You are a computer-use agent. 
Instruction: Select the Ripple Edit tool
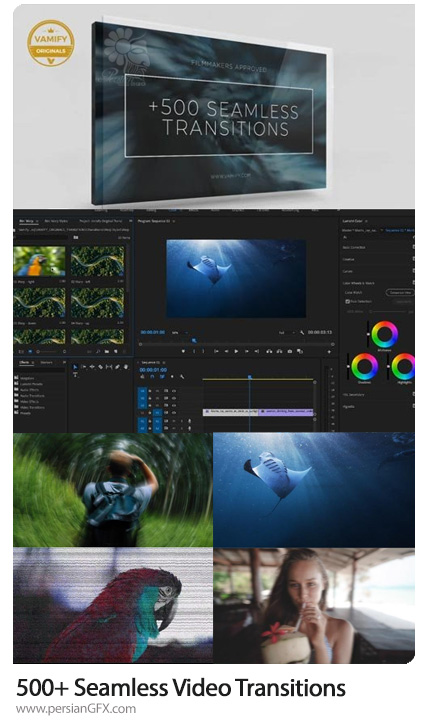click(92, 367)
